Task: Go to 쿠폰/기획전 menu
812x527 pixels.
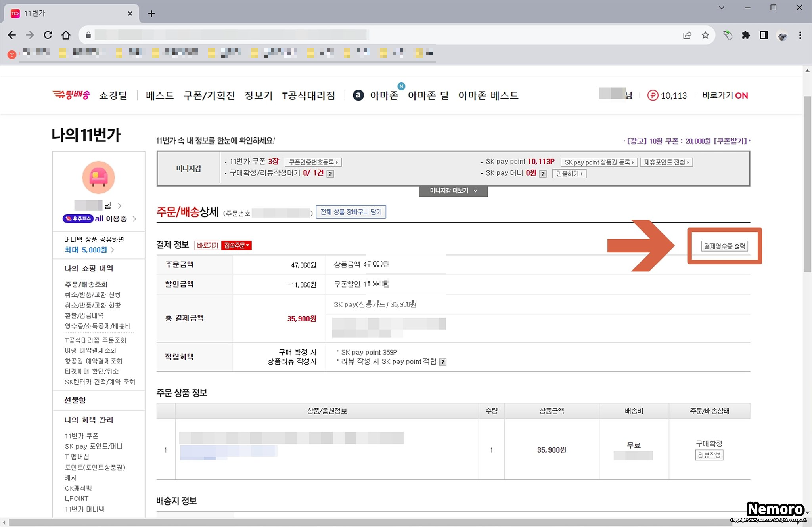Action: point(209,95)
